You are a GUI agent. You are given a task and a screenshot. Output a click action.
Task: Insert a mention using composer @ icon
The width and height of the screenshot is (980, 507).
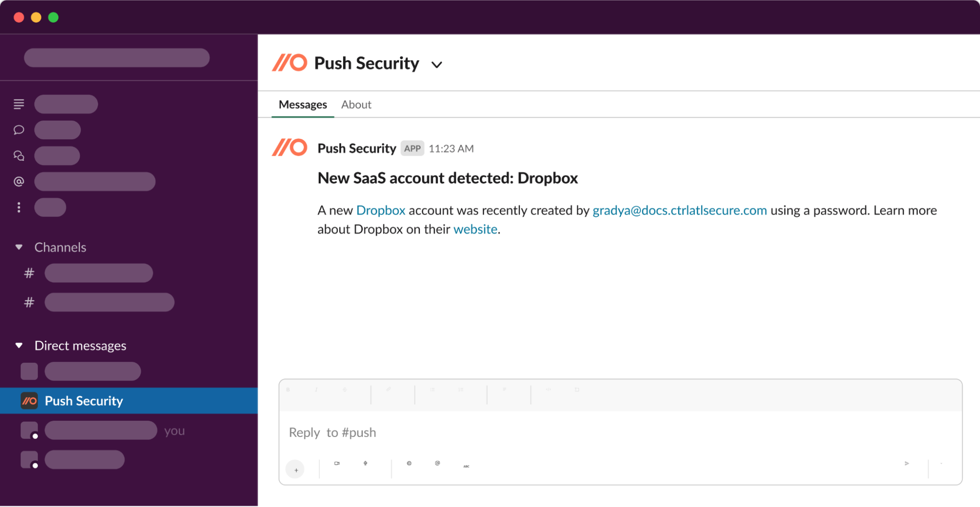click(x=437, y=463)
